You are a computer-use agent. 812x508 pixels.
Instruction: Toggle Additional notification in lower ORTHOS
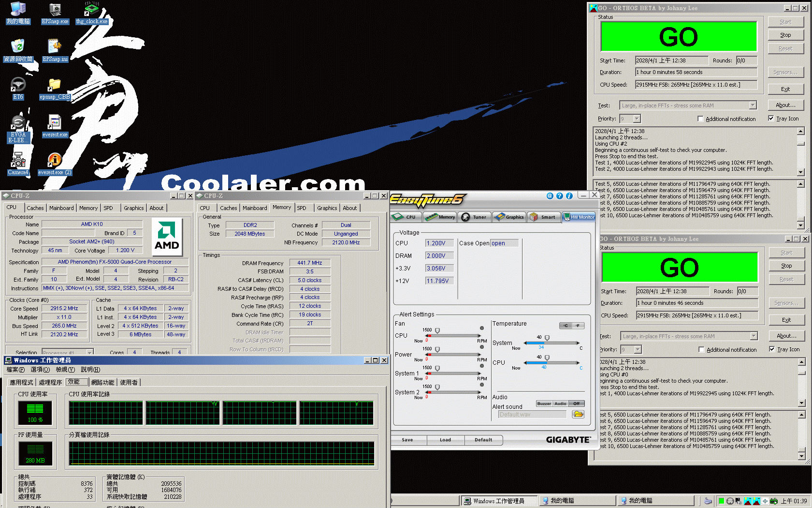(701, 350)
